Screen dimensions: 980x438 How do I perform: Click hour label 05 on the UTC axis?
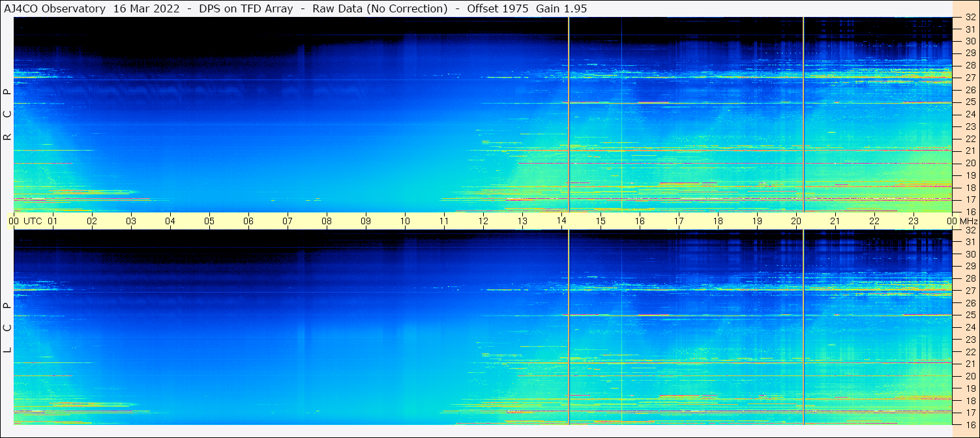coord(209,221)
